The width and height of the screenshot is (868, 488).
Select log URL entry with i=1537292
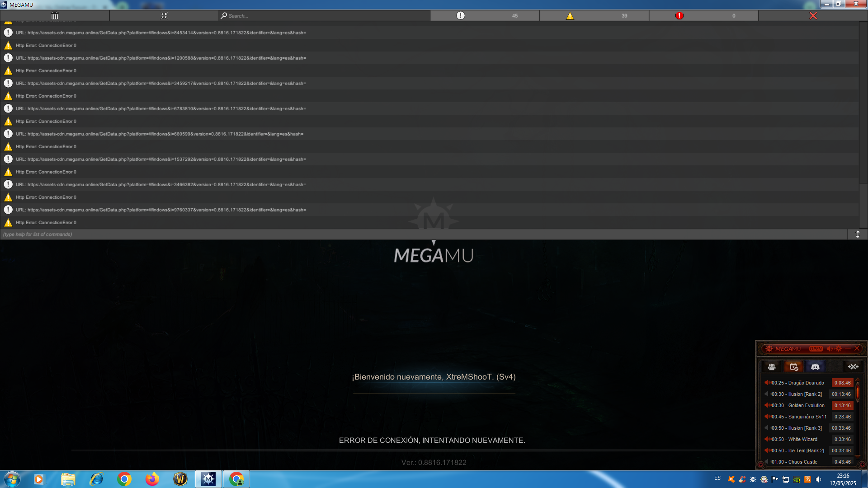429,159
